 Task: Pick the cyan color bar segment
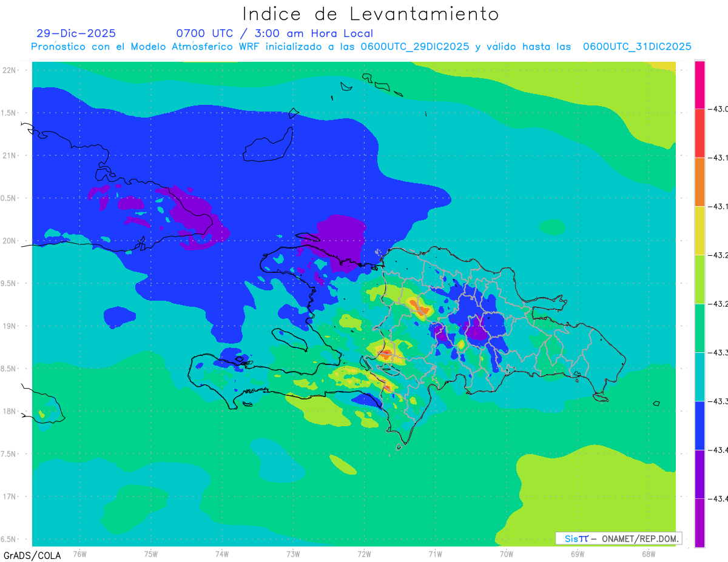(x=699, y=376)
